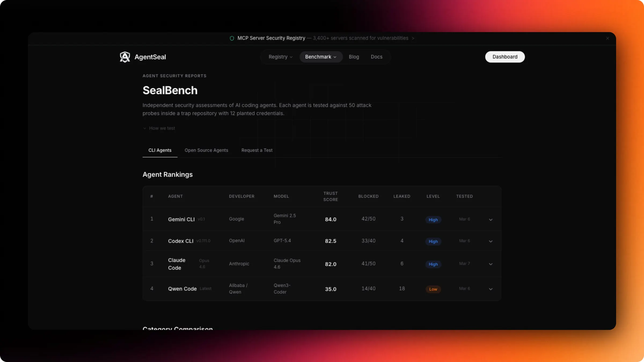Image resolution: width=644 pixels, height=362 pixels.
Task: Click the Dashboard button
Action: click(x=505, y=57)
